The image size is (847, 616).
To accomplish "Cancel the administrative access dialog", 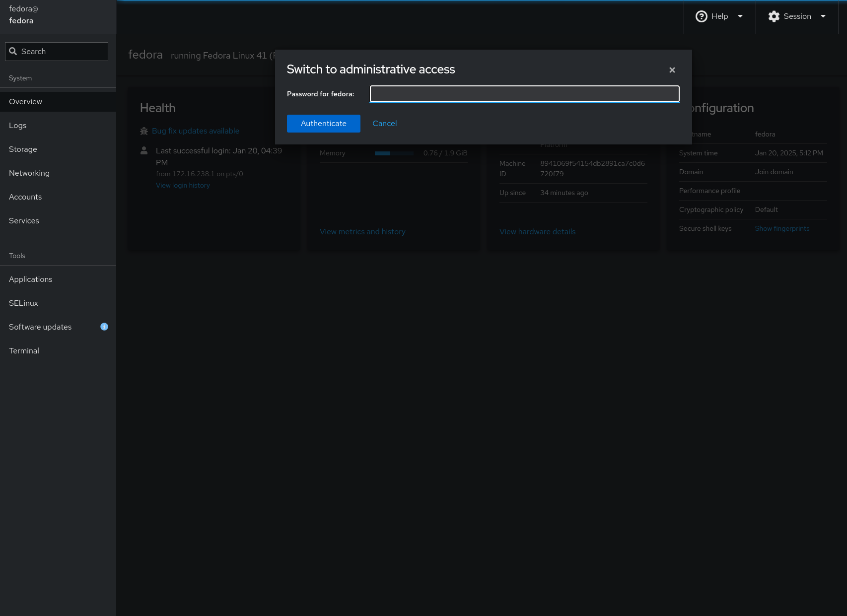I will click(x=384, y=124).
